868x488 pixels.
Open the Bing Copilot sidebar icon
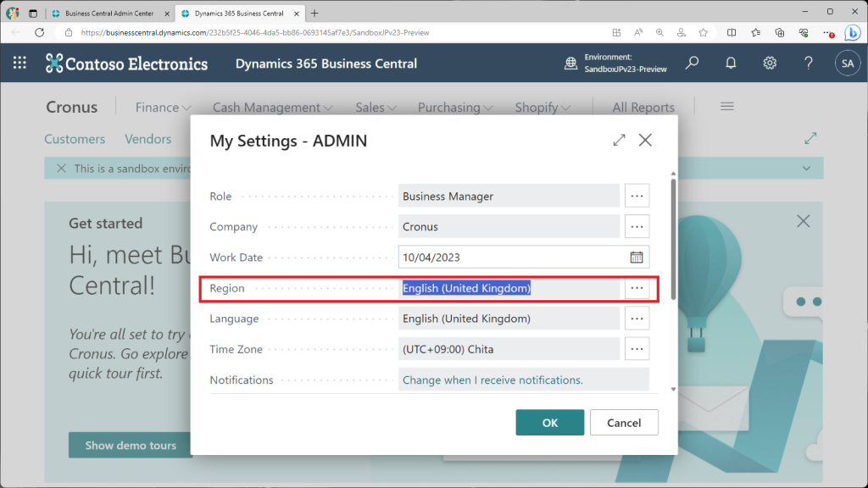[x=853, y=33]
